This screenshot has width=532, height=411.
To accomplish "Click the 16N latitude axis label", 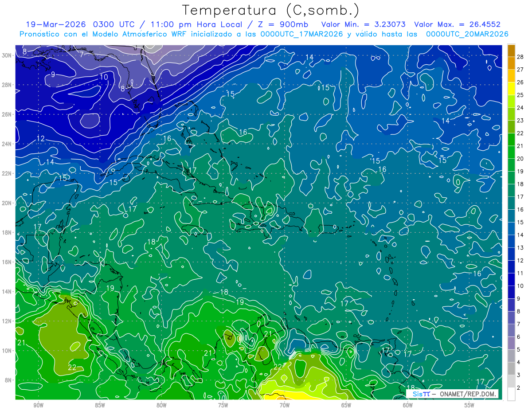I will pyautogui.click(x=7, y=262).
